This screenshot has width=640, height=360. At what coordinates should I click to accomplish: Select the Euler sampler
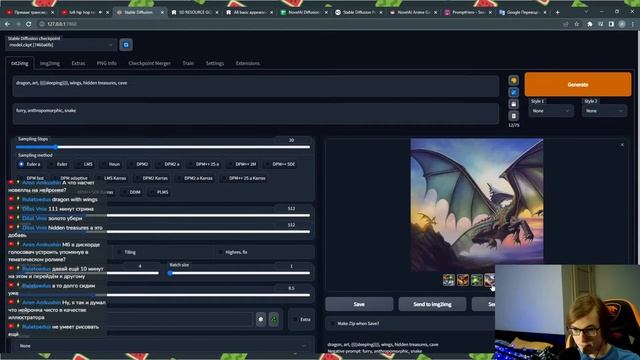tap(58, 164)
